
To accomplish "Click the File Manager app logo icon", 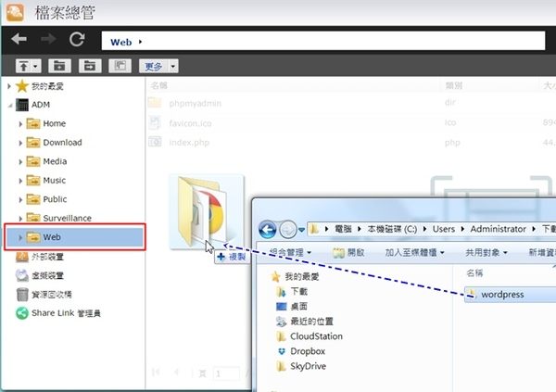I will click(15, 12).
